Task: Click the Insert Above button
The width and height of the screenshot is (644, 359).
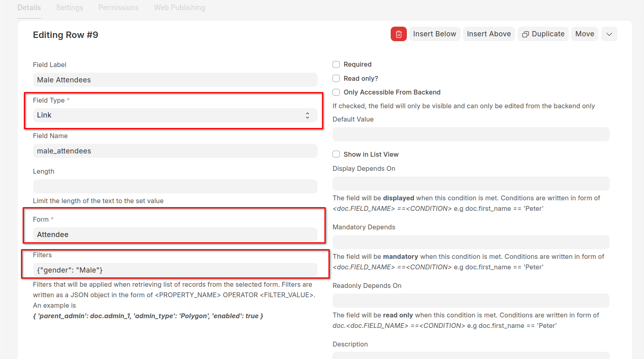Action: [489, 34]
